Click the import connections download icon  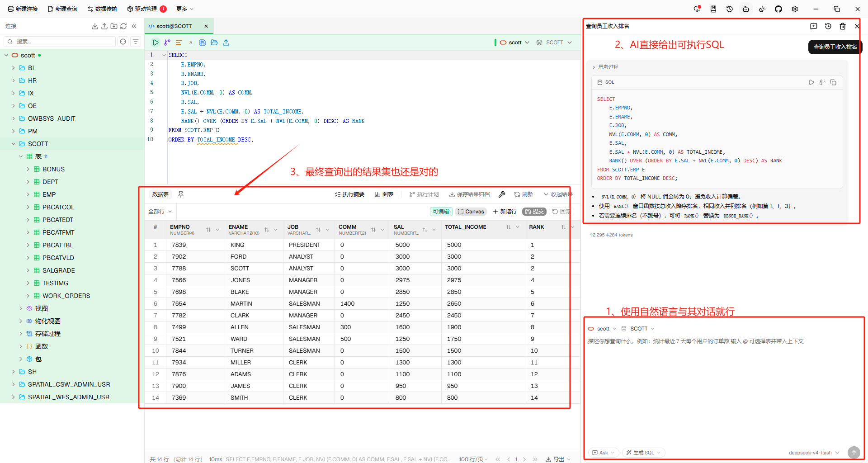point(95,26)
